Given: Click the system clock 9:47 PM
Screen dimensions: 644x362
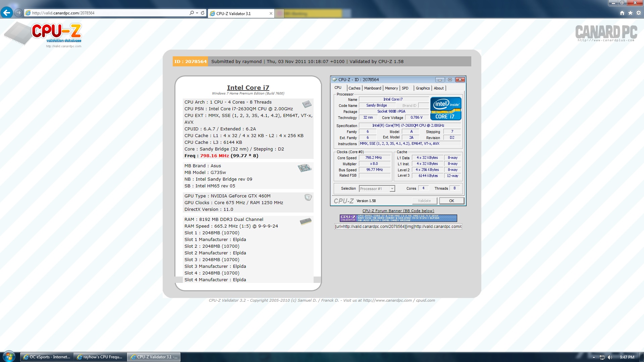Looking at the screenshot, I should click(627, 357).
